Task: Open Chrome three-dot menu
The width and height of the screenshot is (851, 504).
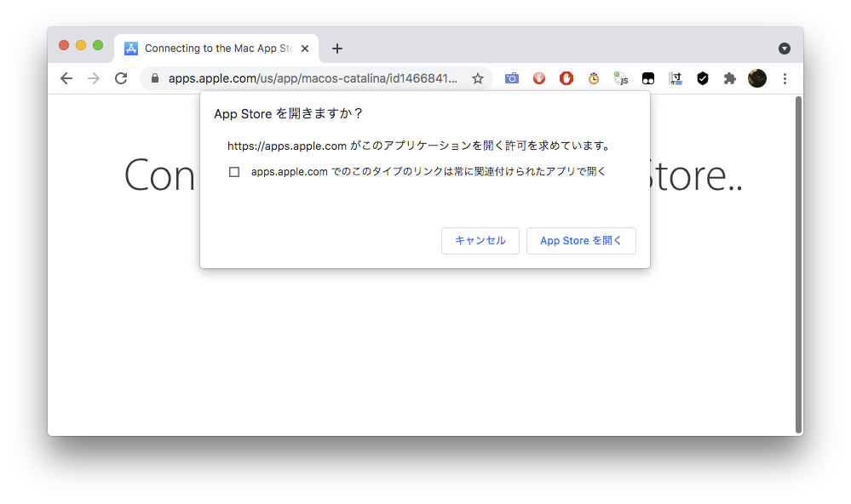Action: [785, 78]
